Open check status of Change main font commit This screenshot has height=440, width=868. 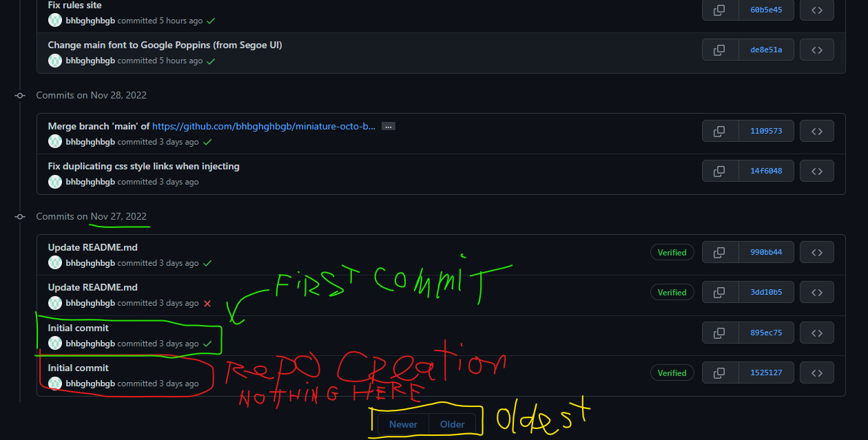point(211,61)
